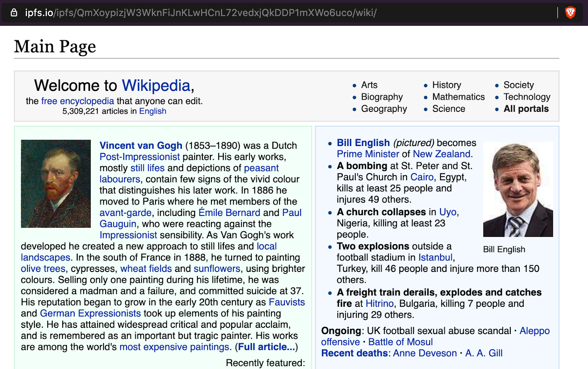
Task: Open the German Expressionists link
Action: 90,313
